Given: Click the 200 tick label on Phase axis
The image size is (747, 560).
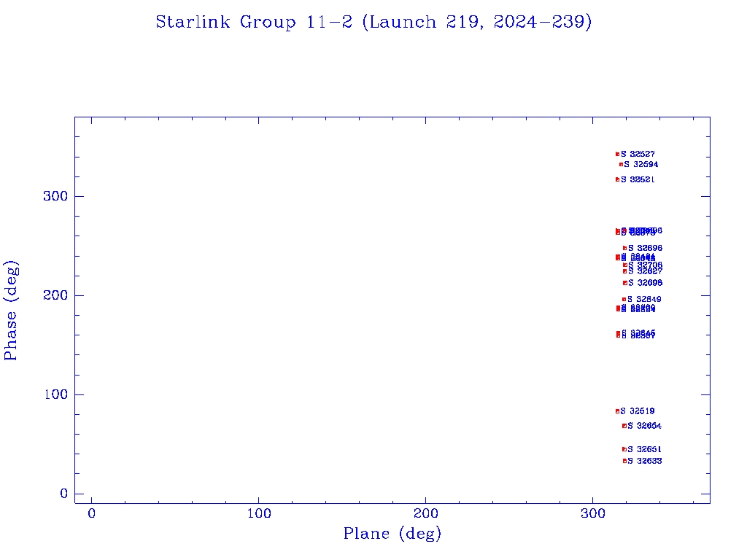Looking at the screenshot, I should click(55, 295).
